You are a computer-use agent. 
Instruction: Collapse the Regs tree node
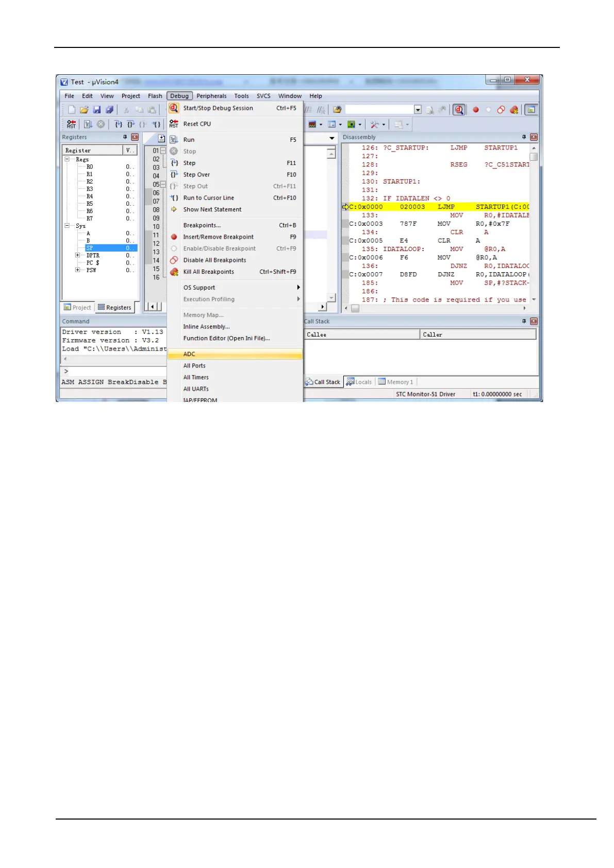pyautogui.click(x=67, y=159)
